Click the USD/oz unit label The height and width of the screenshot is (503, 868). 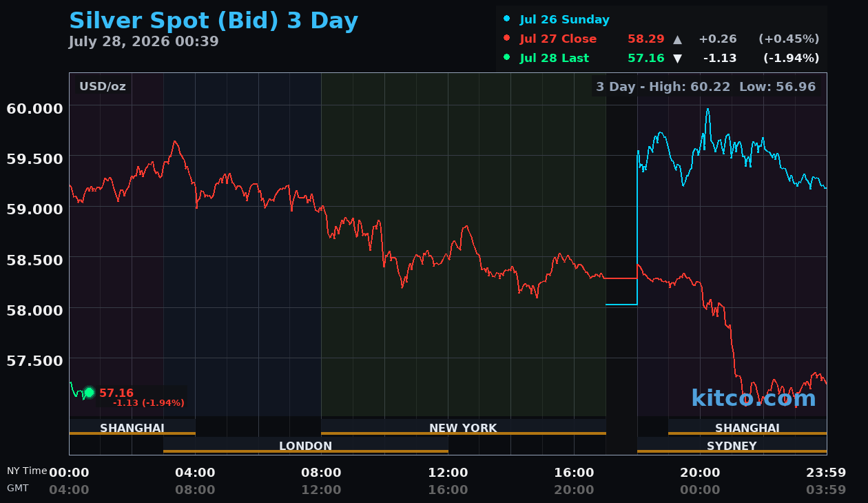tap(103, 87)
